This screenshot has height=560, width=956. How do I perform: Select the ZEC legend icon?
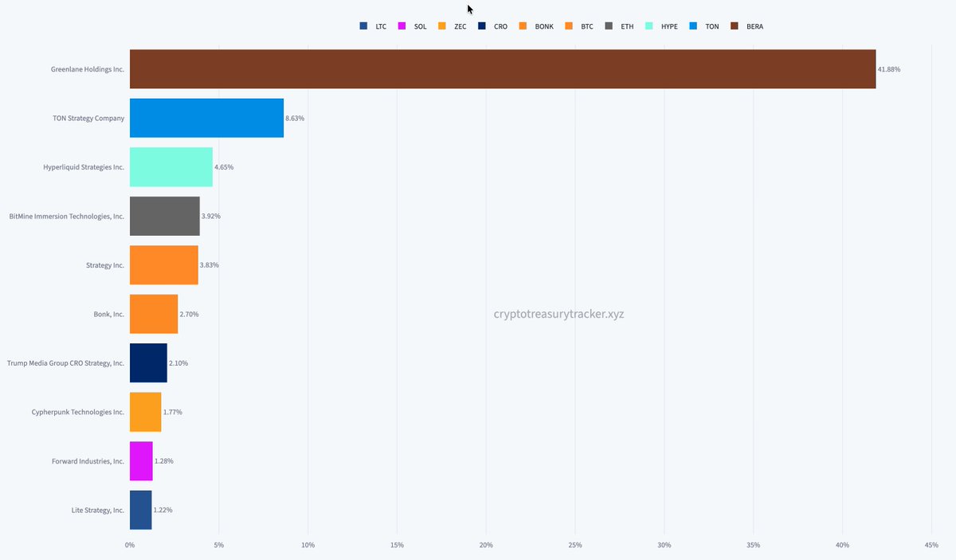coord(441,26)
